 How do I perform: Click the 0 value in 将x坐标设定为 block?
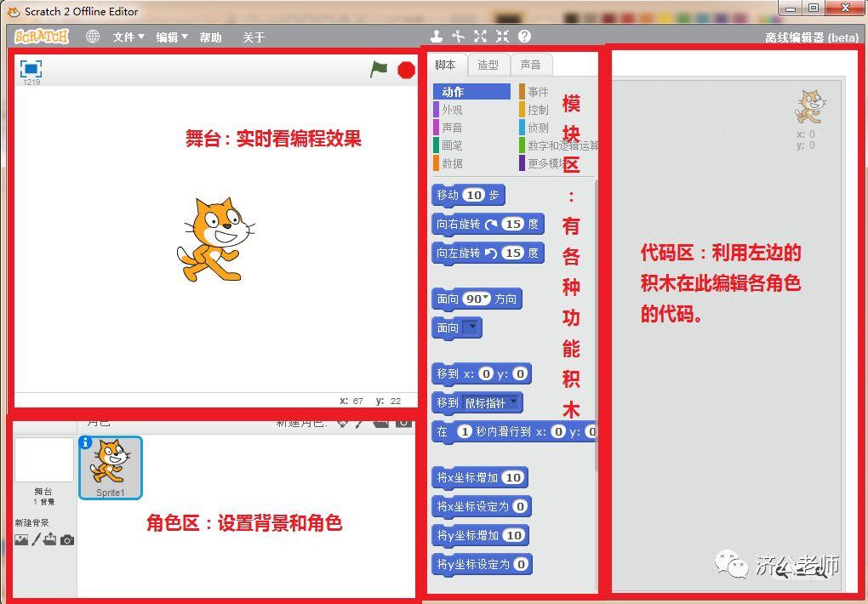pyautogui.click(x=520, y=506)
